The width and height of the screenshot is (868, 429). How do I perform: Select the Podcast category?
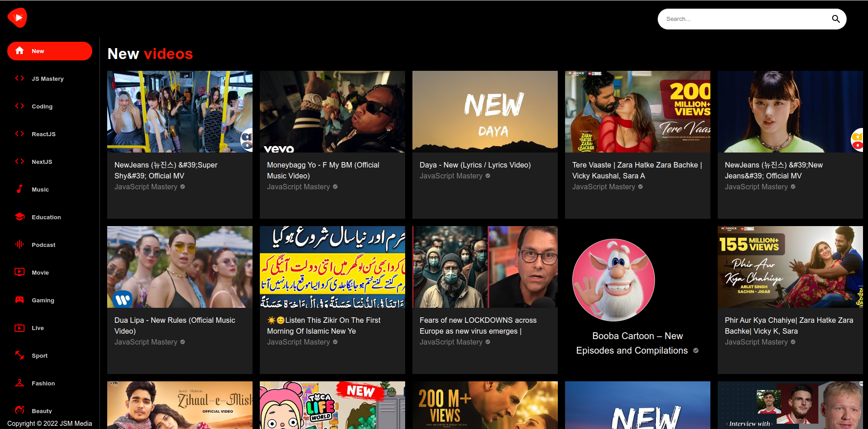point(50,245)
